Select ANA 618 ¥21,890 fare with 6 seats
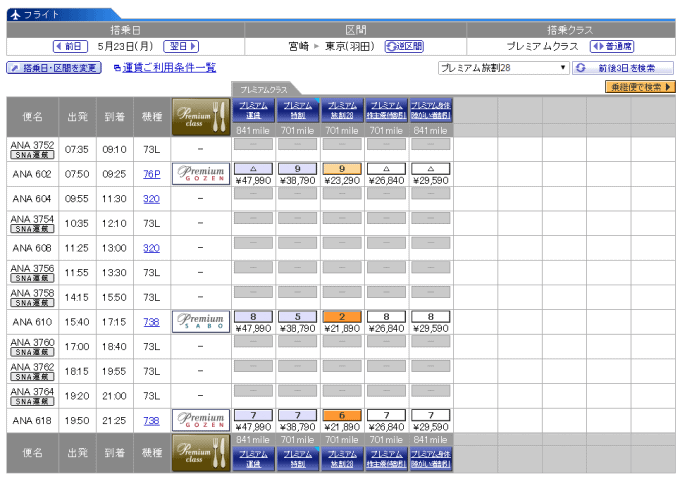The image size is (680, 479). click(x=342, y=415)
